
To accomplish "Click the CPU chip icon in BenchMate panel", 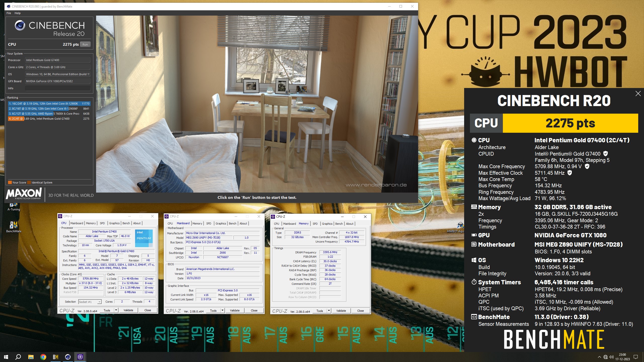I will click(x=474, y=140).
